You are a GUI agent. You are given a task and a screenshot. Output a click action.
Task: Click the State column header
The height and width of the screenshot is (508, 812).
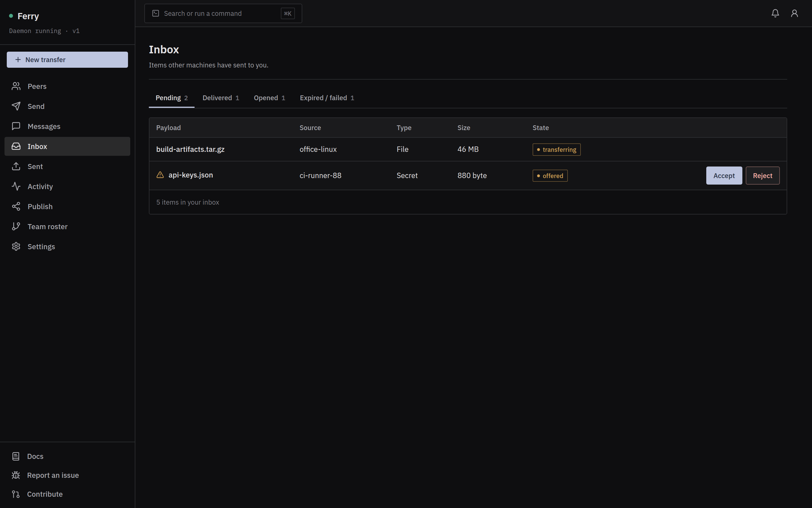coord(540,128)
